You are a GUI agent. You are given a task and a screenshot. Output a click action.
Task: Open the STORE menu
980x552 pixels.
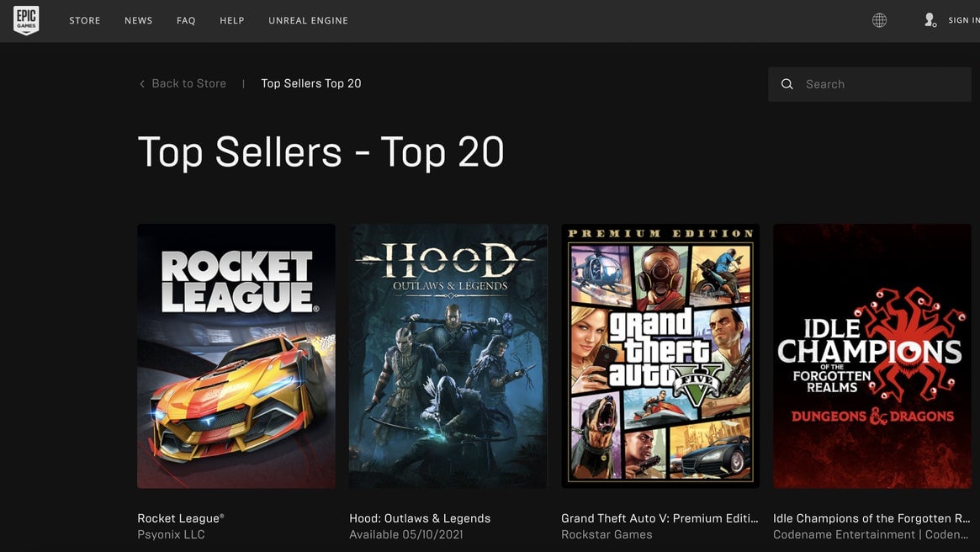(84, 20)
